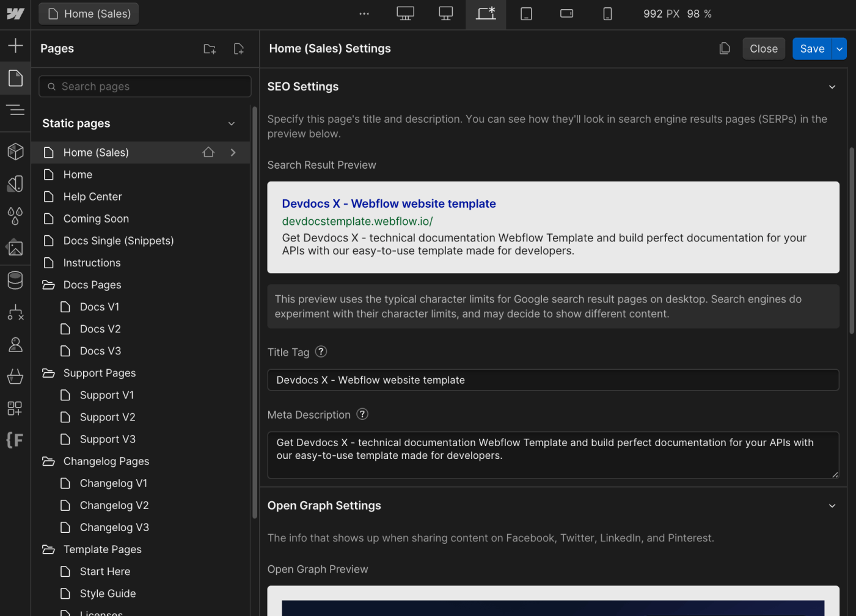Image resolution: width=856 pixels, height=616 pixels.
Task: Switch to tablet breakpoint
Action: [526, 13]
